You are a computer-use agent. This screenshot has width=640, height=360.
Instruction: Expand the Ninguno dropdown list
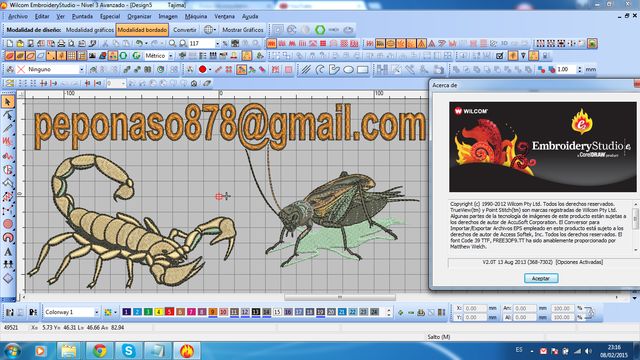[81, 70]
